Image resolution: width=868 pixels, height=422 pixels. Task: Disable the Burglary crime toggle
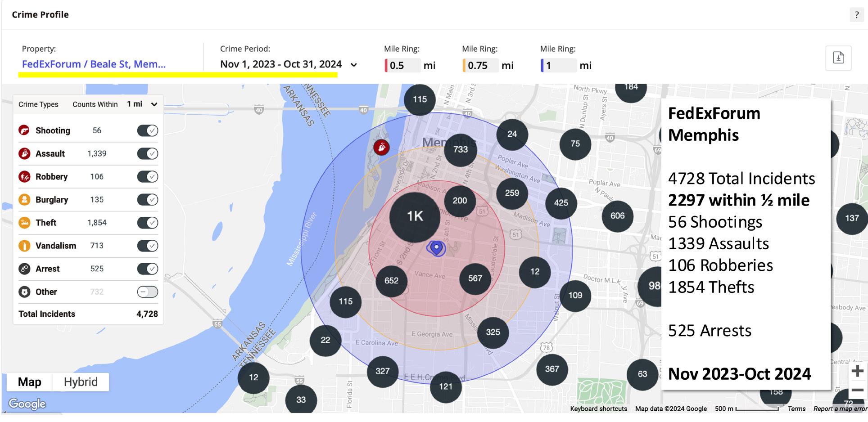click(148, 199)
